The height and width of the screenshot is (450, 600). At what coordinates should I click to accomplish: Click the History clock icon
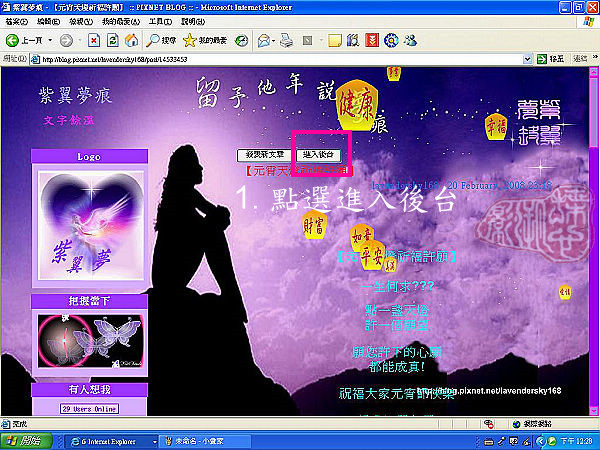[241, 40]
